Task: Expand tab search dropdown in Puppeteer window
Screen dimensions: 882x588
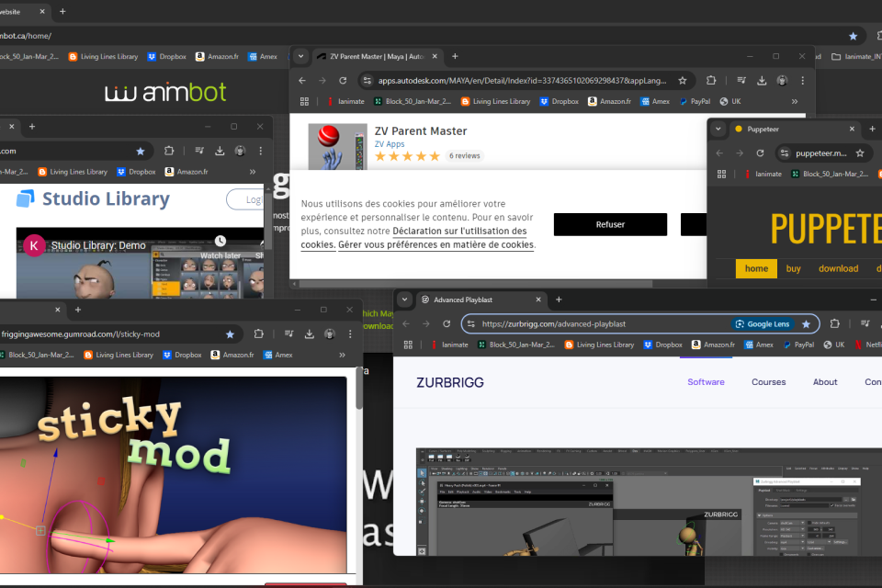Action: point(718,129)
